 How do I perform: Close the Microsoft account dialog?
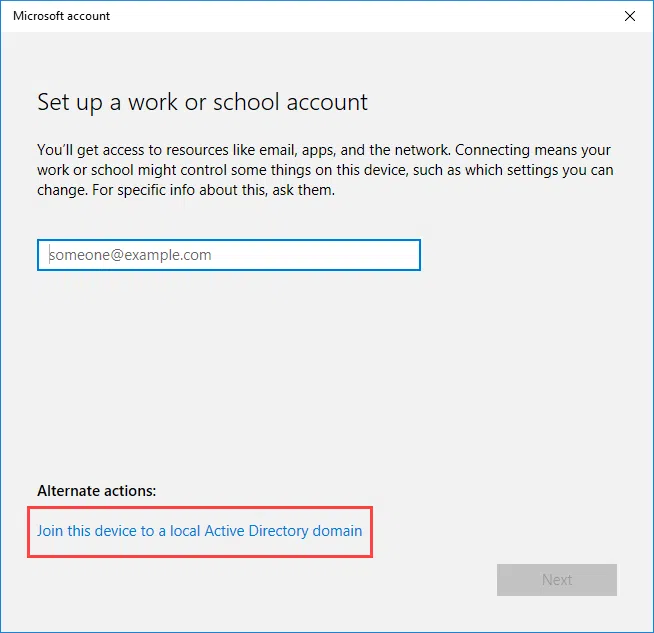(629, 16)
